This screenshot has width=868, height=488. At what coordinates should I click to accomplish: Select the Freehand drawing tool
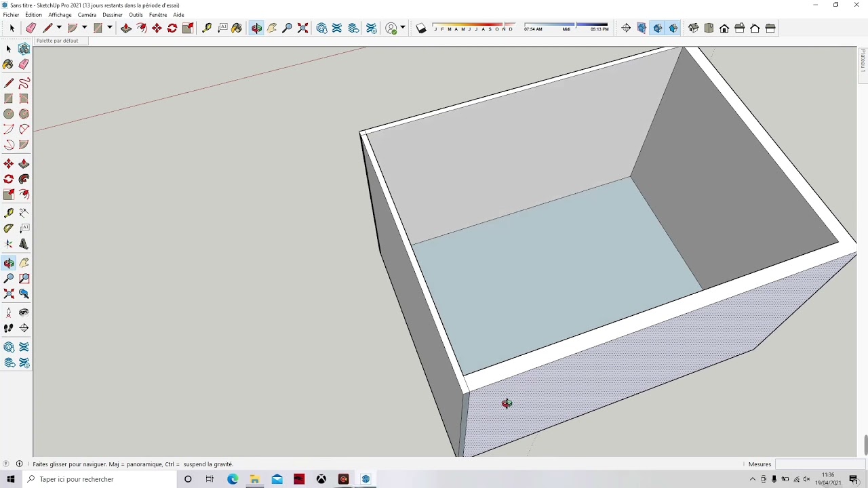tap(24, 83)
